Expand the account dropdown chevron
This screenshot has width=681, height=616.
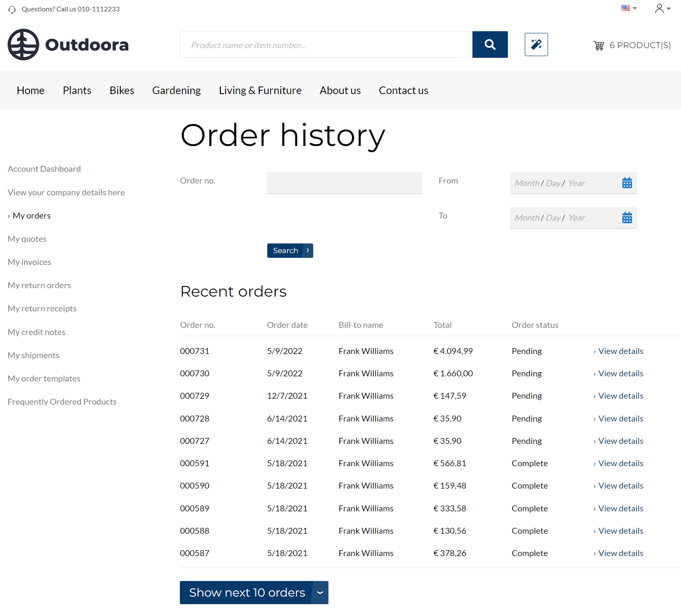[x=669, y=9]
